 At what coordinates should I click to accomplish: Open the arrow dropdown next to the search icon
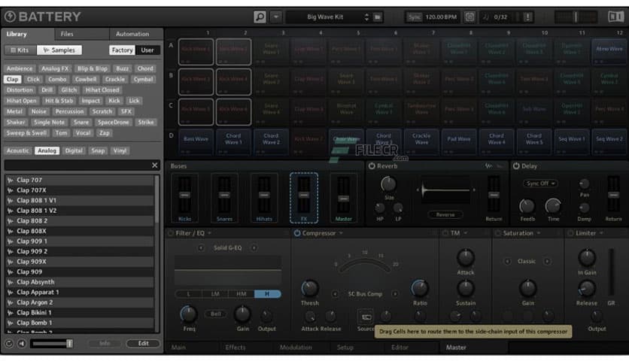click(276, 17)
